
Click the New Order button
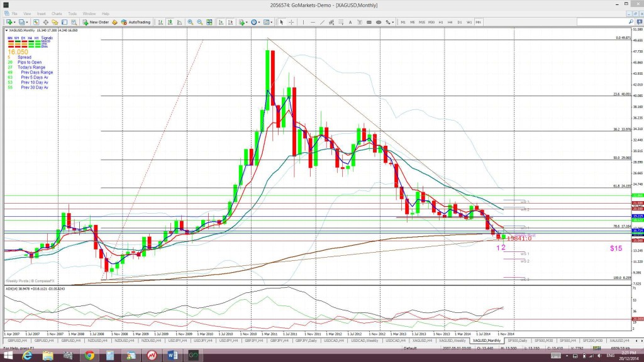coord(96,22)
